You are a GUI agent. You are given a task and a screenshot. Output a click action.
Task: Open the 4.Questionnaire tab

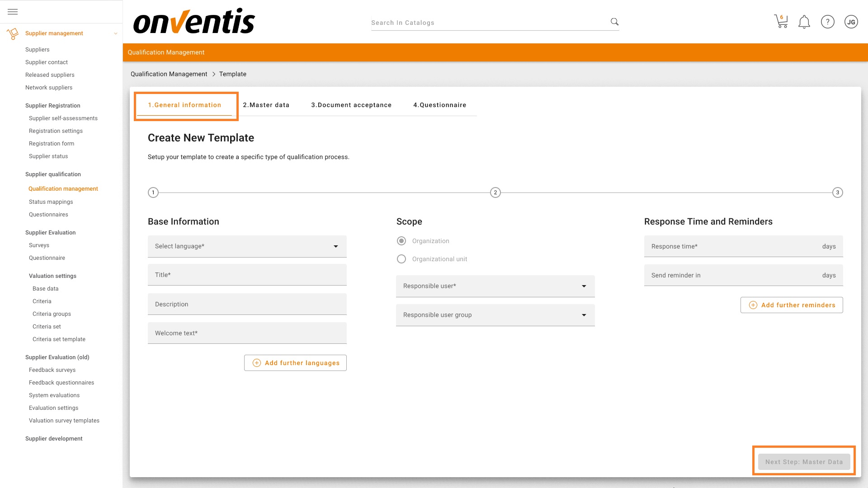439,105
